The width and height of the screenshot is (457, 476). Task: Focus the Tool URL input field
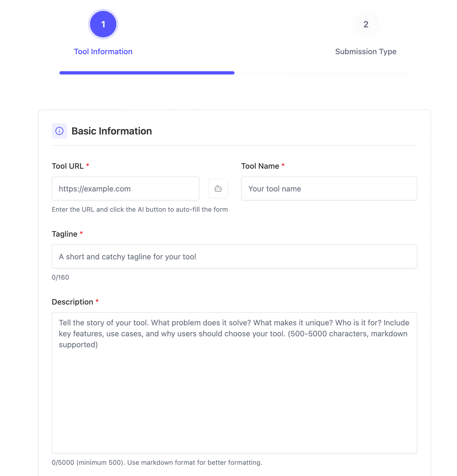click(x=125, y=188)
